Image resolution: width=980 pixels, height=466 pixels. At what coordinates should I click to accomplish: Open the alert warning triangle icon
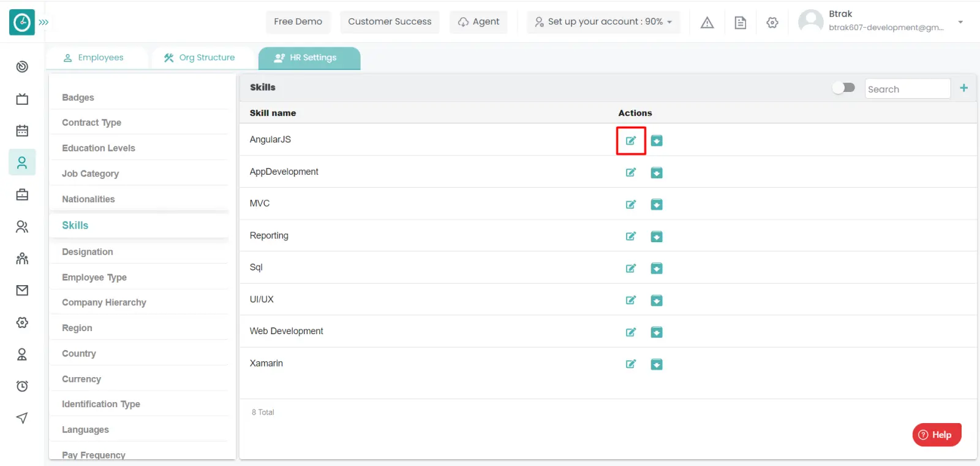click(x=707, y=23)
